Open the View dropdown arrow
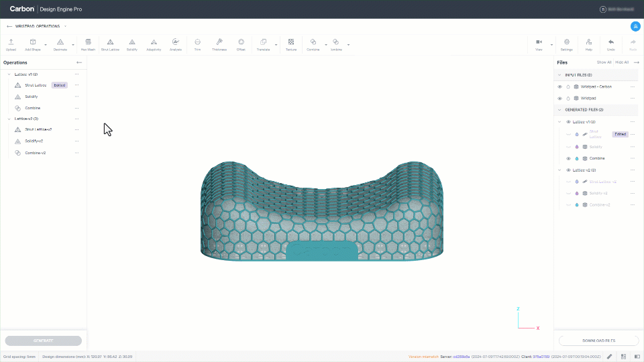The height and width of the screenshot is (362, 644). click(x=551, y=45)
